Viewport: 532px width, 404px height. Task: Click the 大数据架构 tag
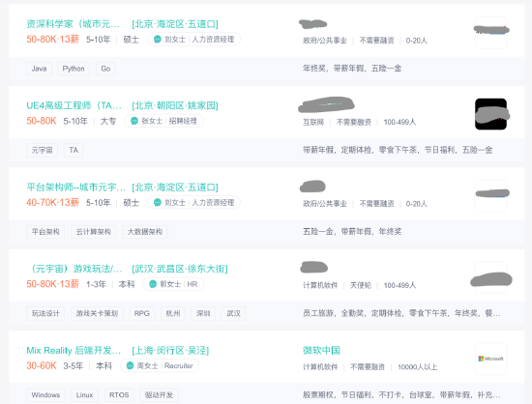coord(144,232)
